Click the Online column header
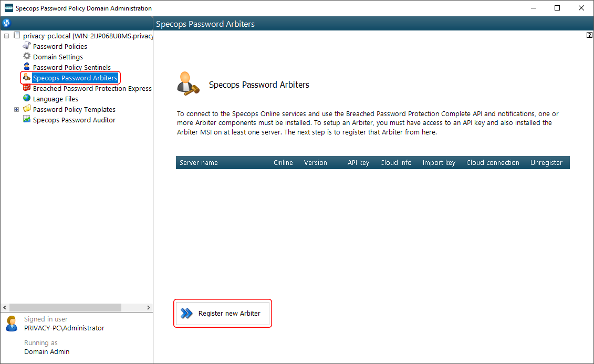The height and width of the screenshot is (364, 594). (284, 162)
